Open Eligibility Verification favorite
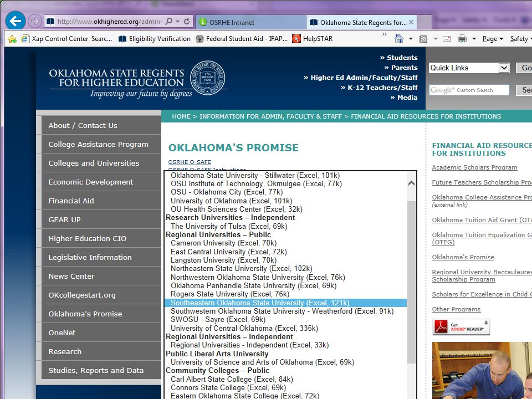This screenshot has width=532, height=399. [155, 39]
